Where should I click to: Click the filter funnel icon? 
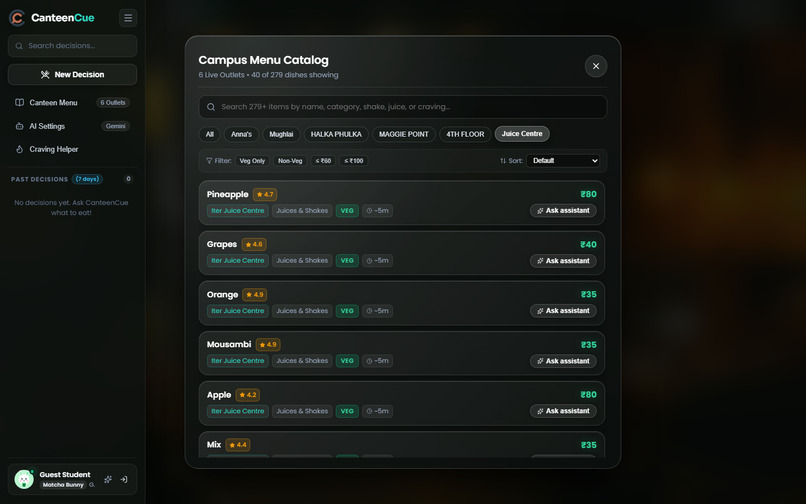pyautogui.click(x=209, y=161)
